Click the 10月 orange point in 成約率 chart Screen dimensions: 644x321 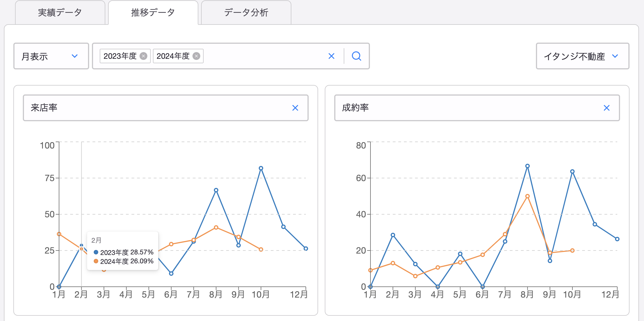click(572, 251)
